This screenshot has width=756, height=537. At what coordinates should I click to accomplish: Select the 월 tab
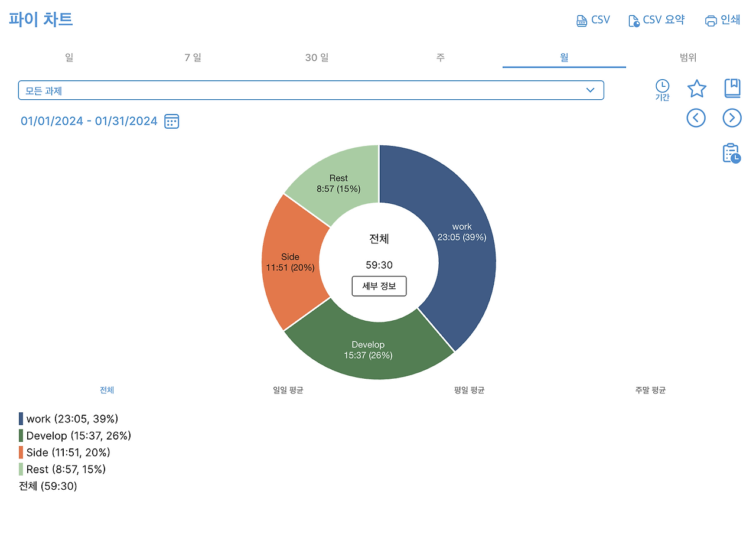coord(564,57)
